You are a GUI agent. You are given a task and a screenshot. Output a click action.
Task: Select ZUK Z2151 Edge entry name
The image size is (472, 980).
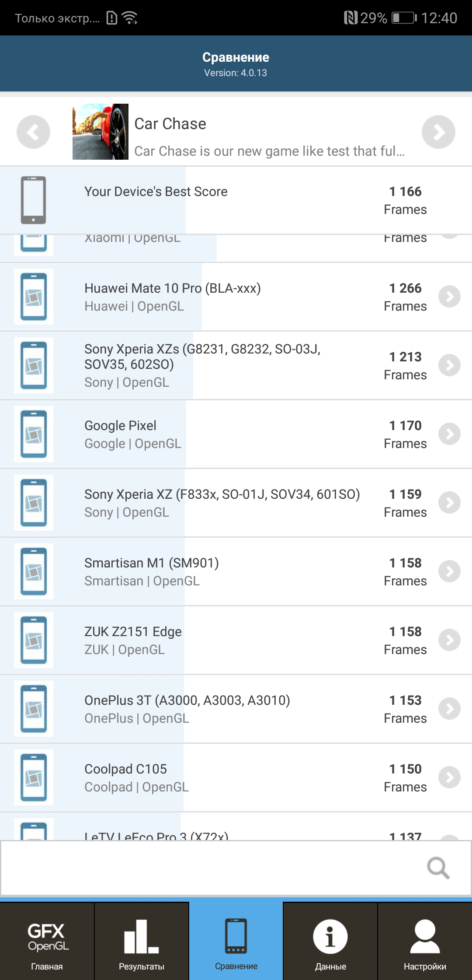click(x=133, y=632)
